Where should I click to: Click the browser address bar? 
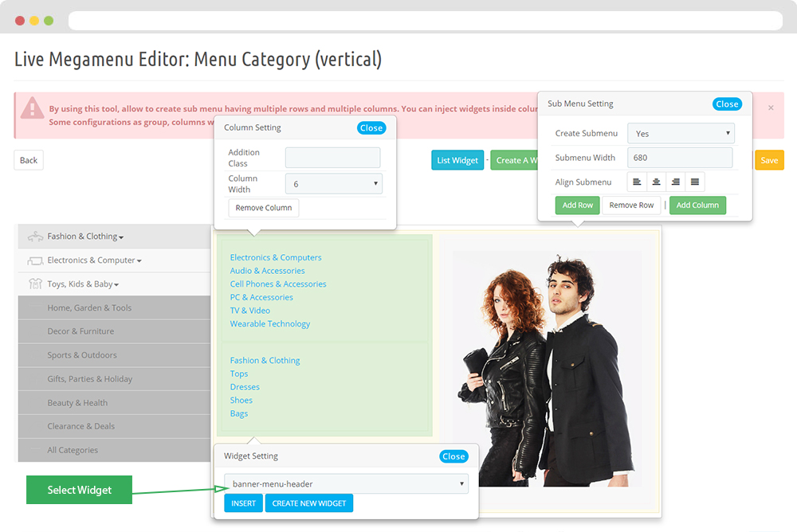click(x=425, y=21)
